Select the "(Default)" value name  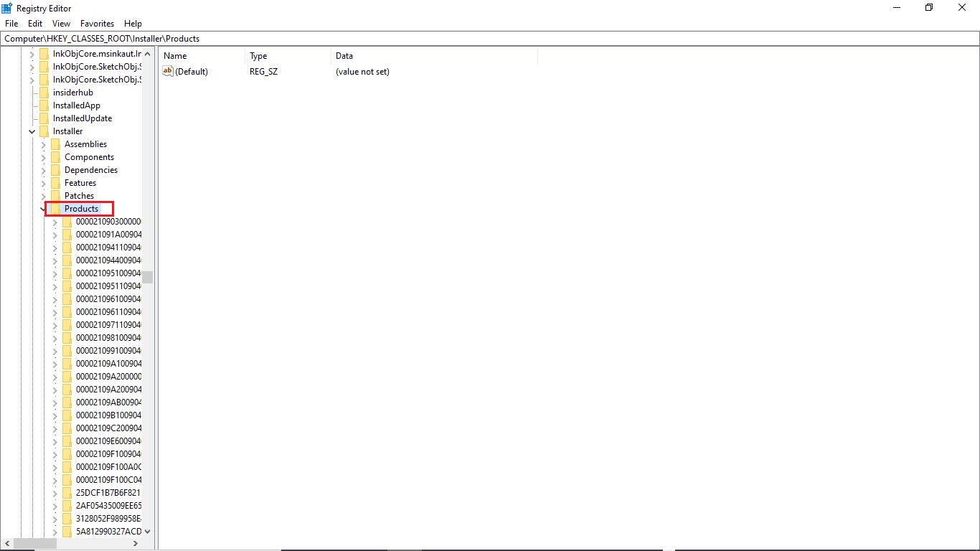[x=192, y=72]
